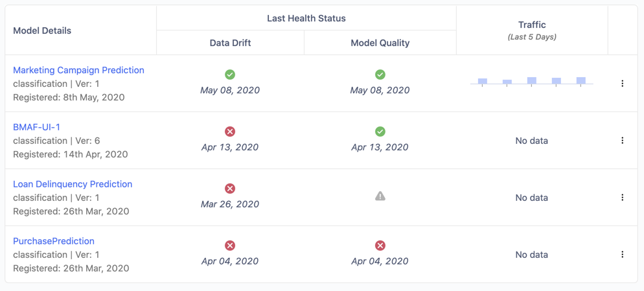The height and width of the screenshot is (291, 644).
Task: Click red Data Drift icon for BMAF-UI-1
Action: pos(230,132)
